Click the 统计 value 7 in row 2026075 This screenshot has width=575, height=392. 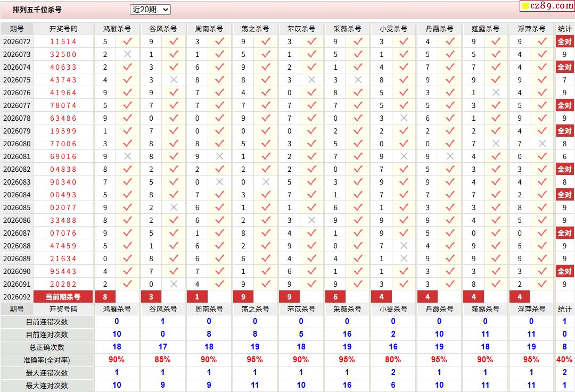564,80
